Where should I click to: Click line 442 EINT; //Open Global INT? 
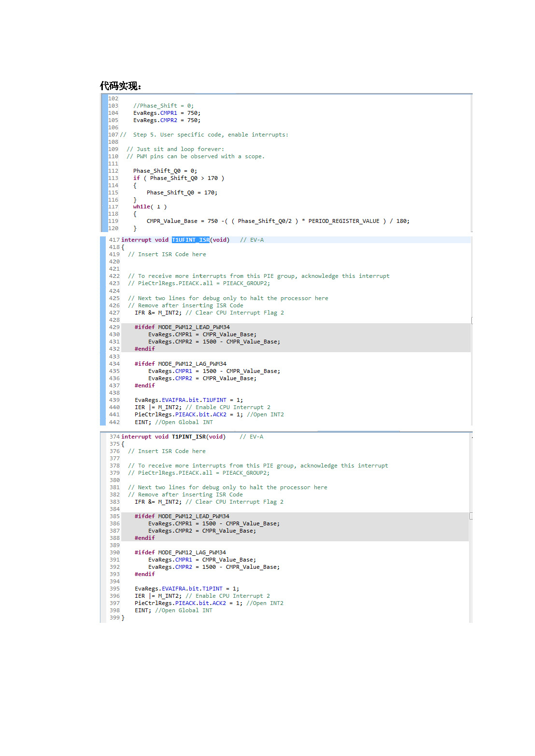174,422
